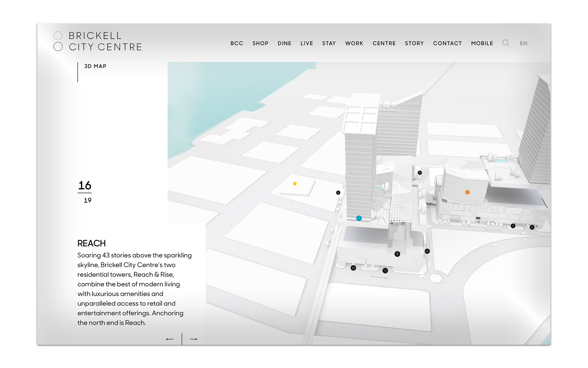
Task: Click the yellow dot marker on the flat block
Action: click(x=295, y=184)
